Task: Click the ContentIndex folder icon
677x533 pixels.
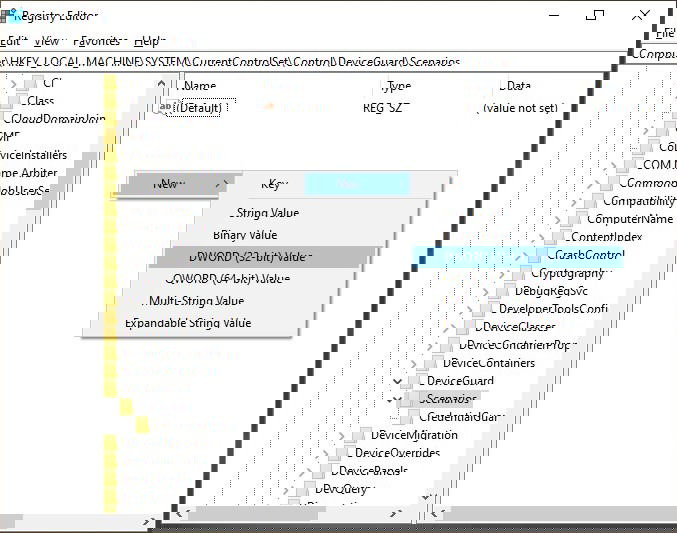Action: click(560, 237)
